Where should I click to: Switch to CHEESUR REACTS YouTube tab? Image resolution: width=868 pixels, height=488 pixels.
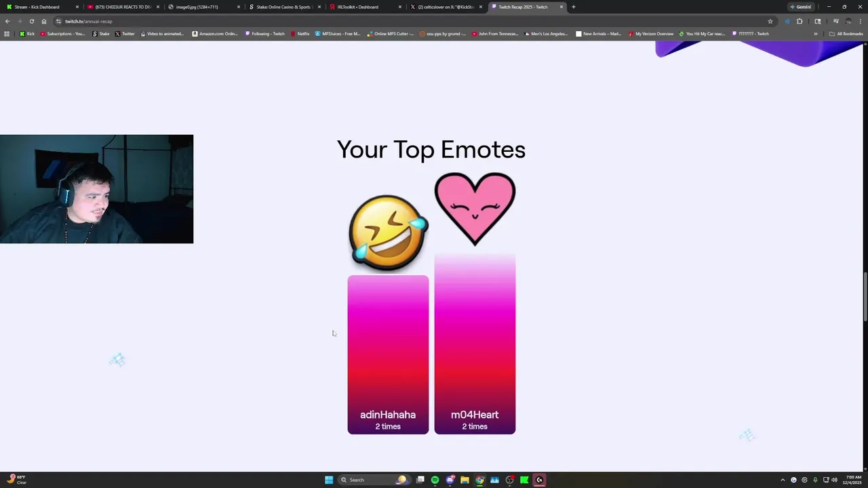pyautogui.click(x=122, y=7)
